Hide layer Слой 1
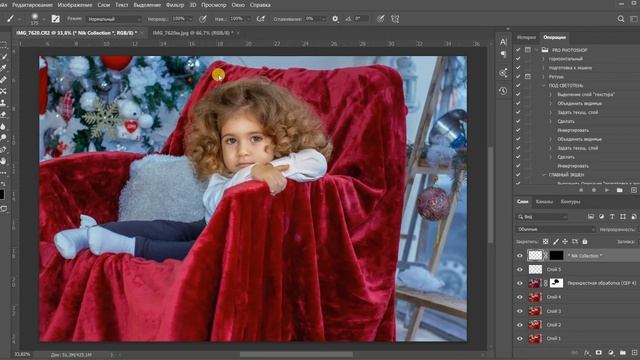The image size is (640, 360). (520, 338)
